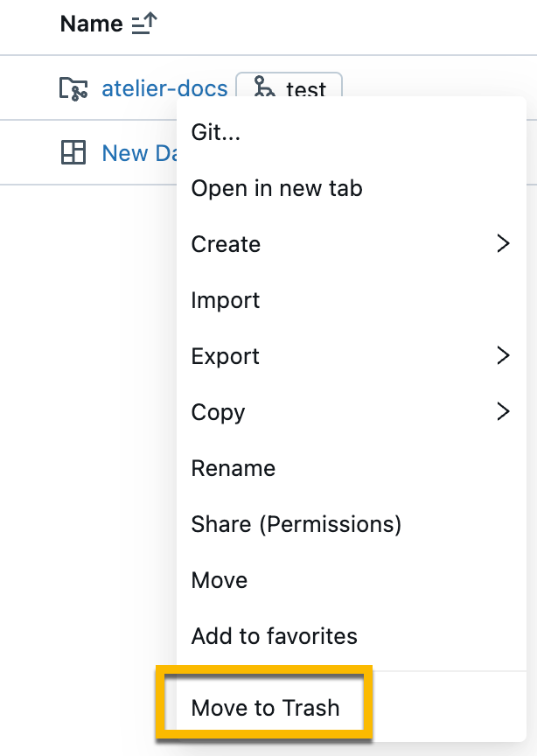
Task: Click the sort ascending icon beside Name
Action: click(143, 24)
